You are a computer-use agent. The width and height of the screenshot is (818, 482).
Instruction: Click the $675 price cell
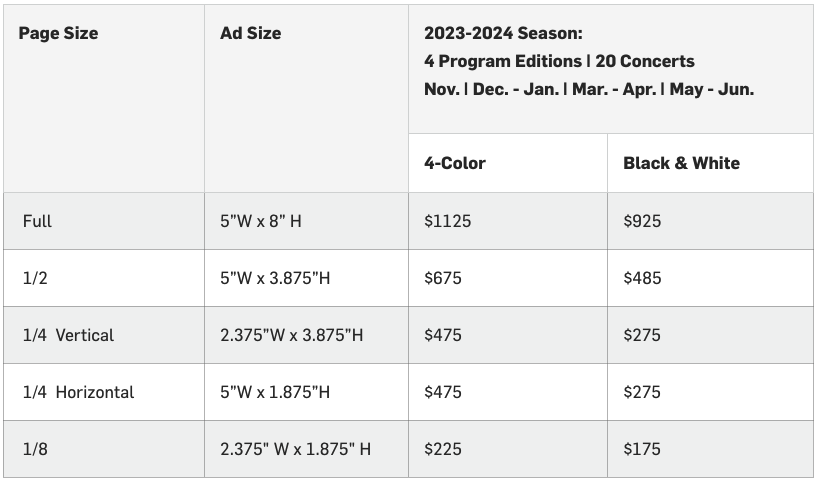click(x=443, y=278)
